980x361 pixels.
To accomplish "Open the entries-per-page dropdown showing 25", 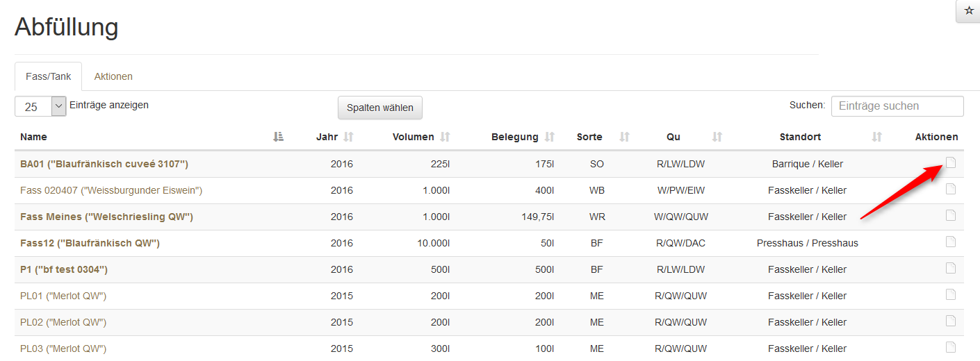I will 40,107.
